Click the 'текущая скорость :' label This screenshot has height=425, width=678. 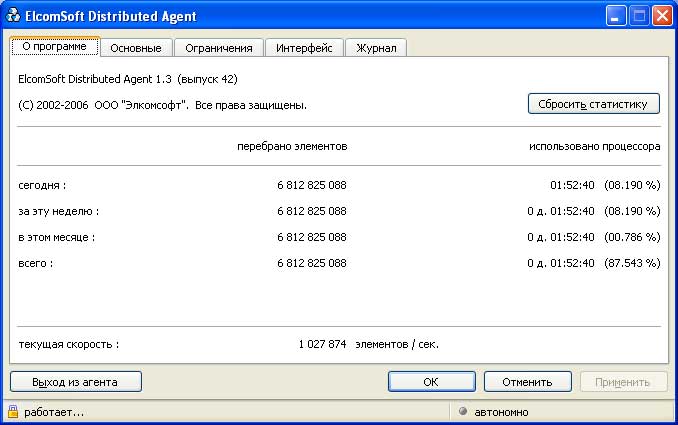pos(69,344)
